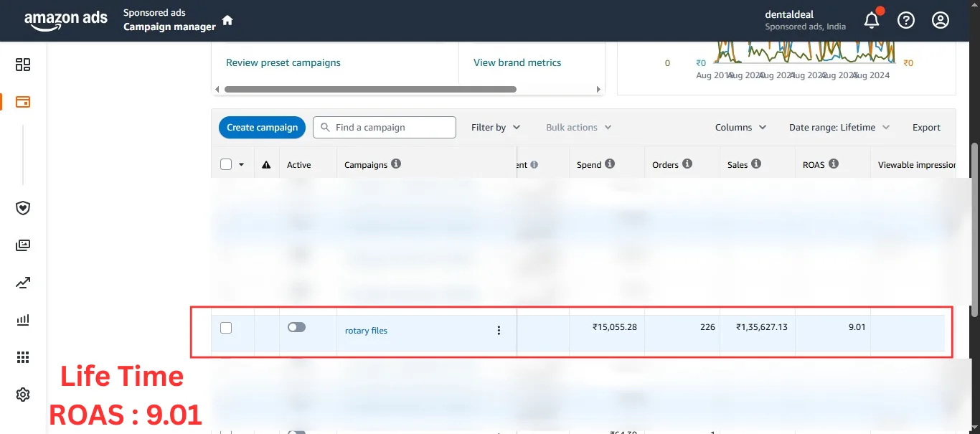Image resolution: width=980 pixels, height=434 pixels.
Task: Open the apps grid sidebar icon
Action: pyautogui.click(x=23, y=357)
